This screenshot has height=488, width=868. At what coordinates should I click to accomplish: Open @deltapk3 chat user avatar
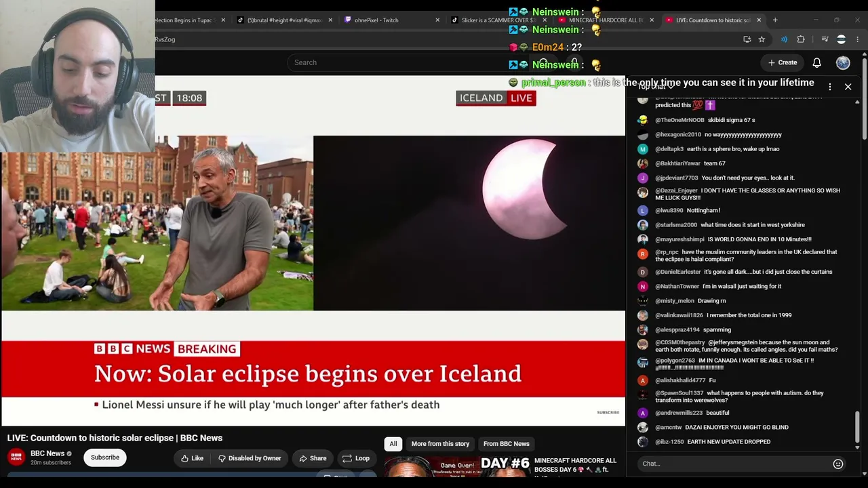point(643,149)
